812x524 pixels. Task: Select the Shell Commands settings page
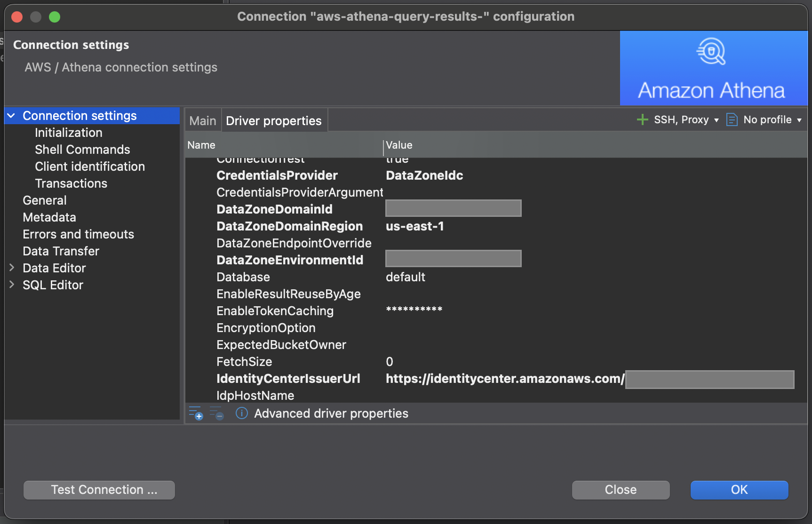coord(82,150)
